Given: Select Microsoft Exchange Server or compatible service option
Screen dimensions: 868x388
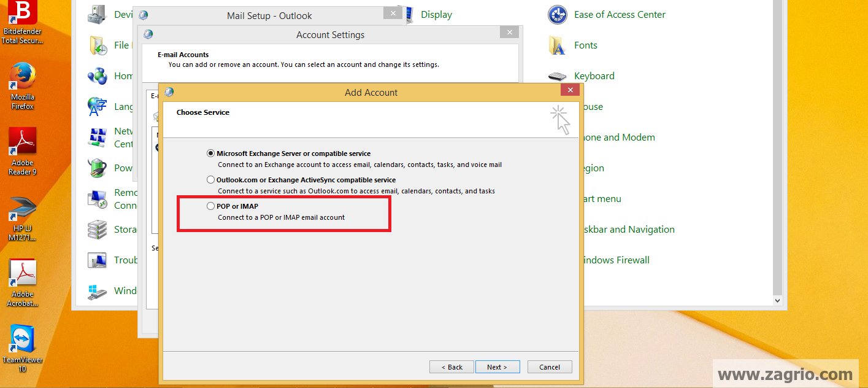Looking at the screenshot, I should click(x=211, y=153).
